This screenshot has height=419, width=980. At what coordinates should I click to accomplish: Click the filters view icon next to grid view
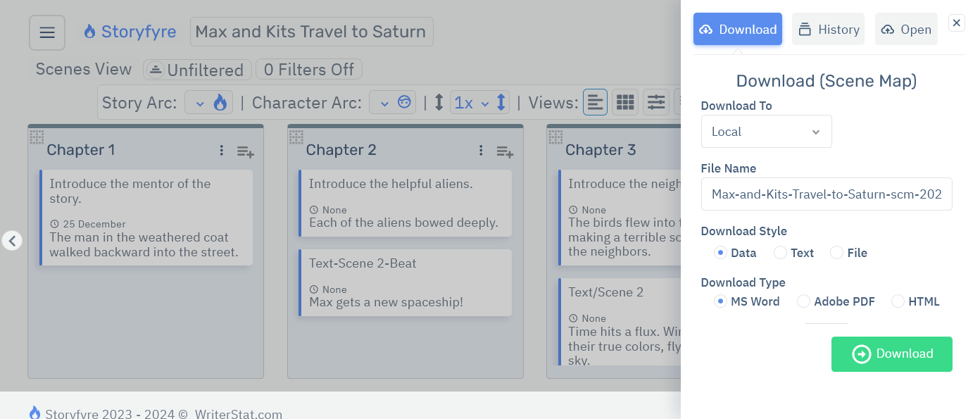click(655, 101)
